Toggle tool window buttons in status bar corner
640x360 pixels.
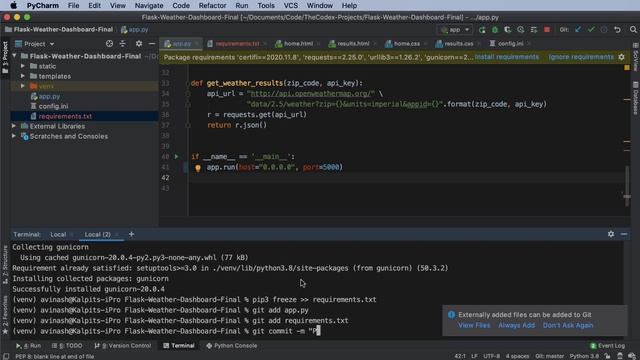click(x=6, y=356)
